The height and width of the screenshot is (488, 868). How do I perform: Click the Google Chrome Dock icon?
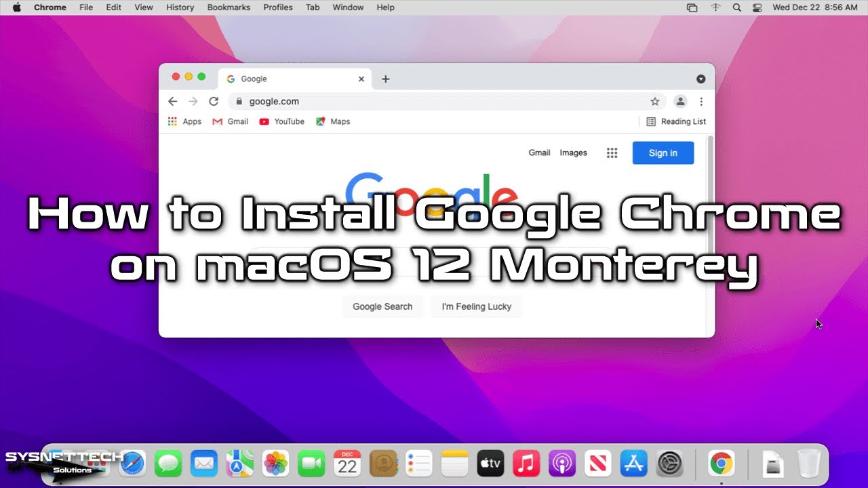(x=722, y=464)
